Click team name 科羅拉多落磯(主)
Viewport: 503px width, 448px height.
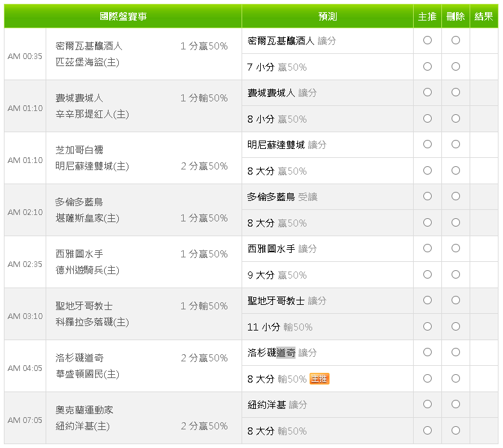[x=92, y=322]
